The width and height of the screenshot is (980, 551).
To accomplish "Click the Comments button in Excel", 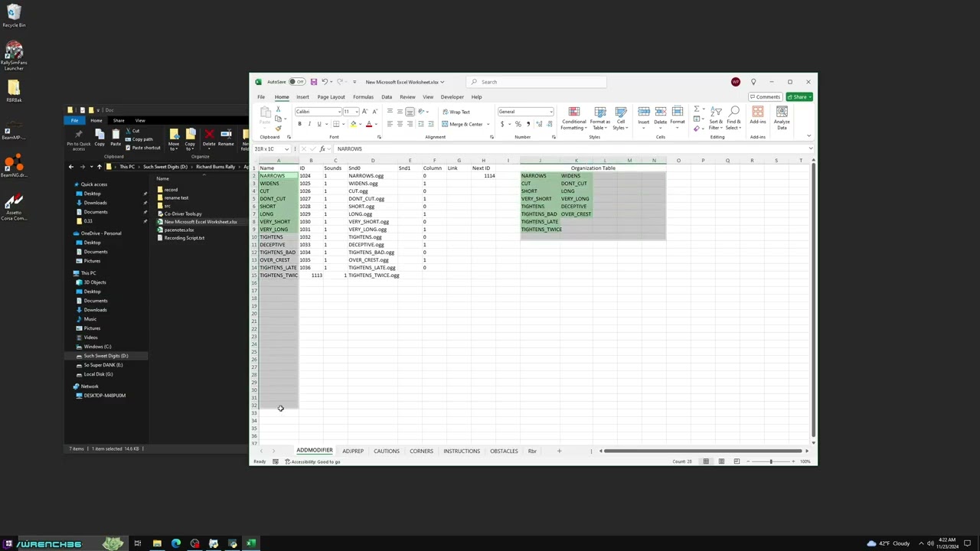I will click(x=765, y=97).
